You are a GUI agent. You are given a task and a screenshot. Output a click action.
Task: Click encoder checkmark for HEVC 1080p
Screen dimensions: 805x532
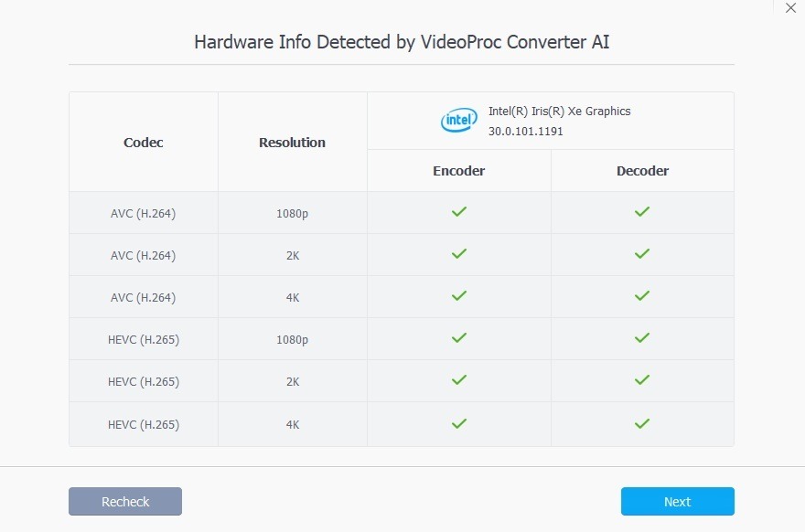pos(459,338)
